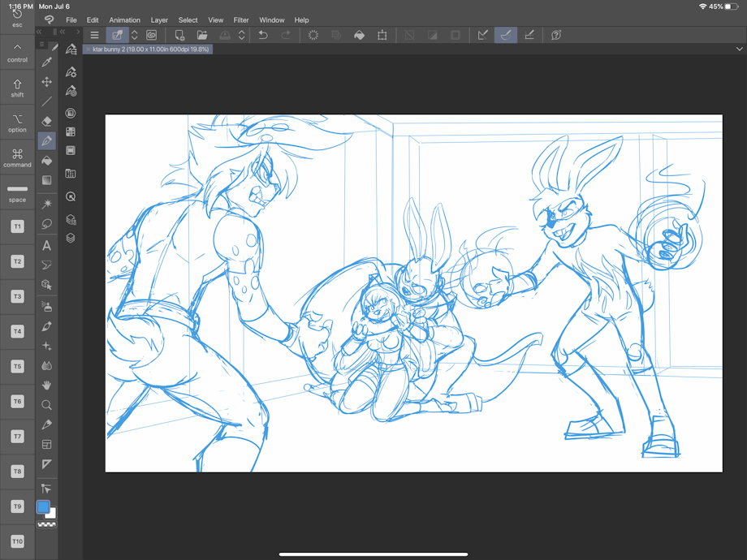Screen dimensions: 747x560
Task: Select the Lasso selection tool
Action: pyautogui.click(x=47, y=224)
